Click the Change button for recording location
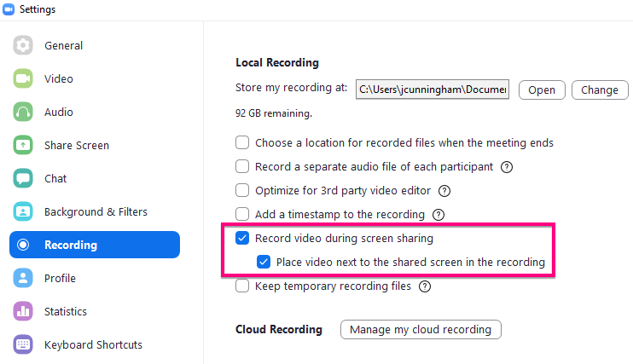The height and width of the screenshot is (364, 633). point(600,90)
